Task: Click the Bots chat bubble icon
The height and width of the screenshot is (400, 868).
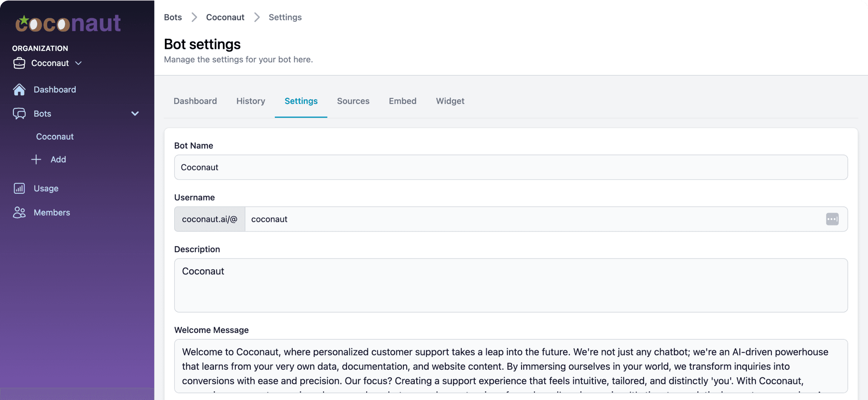Action: (20, 113)
